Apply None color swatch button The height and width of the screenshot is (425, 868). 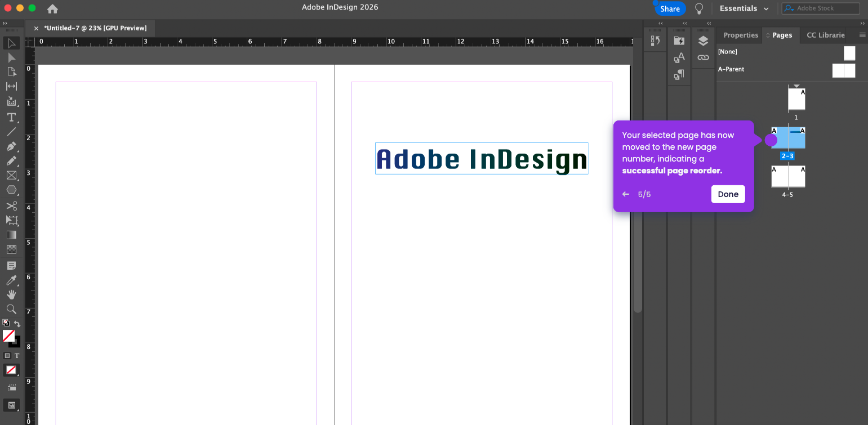[11, 370]
